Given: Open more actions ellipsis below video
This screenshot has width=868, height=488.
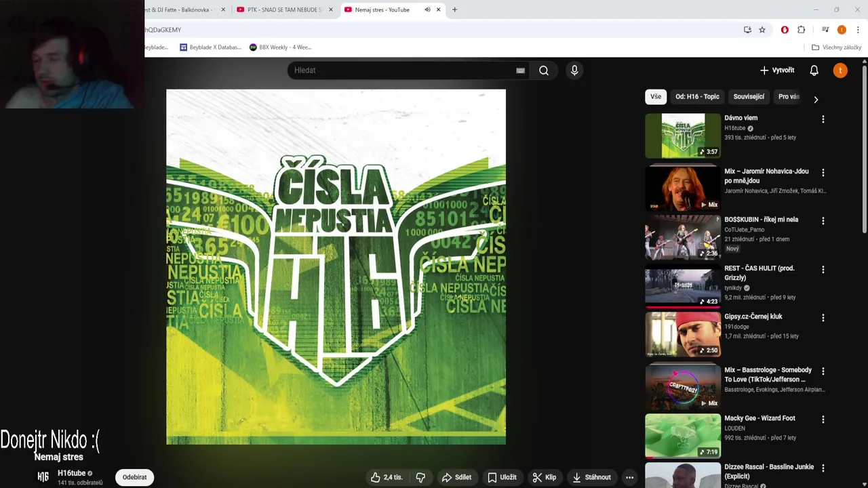Looking at the screenshot, I should point(629,477).
